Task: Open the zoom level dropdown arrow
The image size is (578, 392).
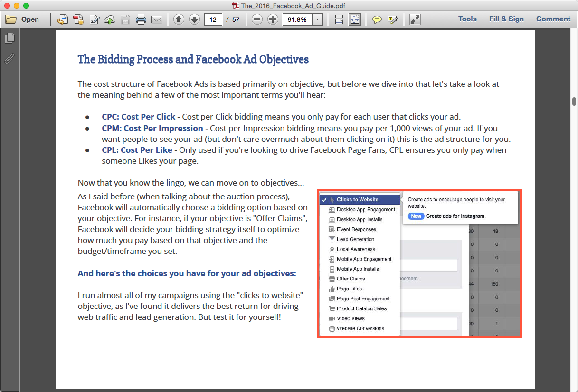Action: point(318,19)
